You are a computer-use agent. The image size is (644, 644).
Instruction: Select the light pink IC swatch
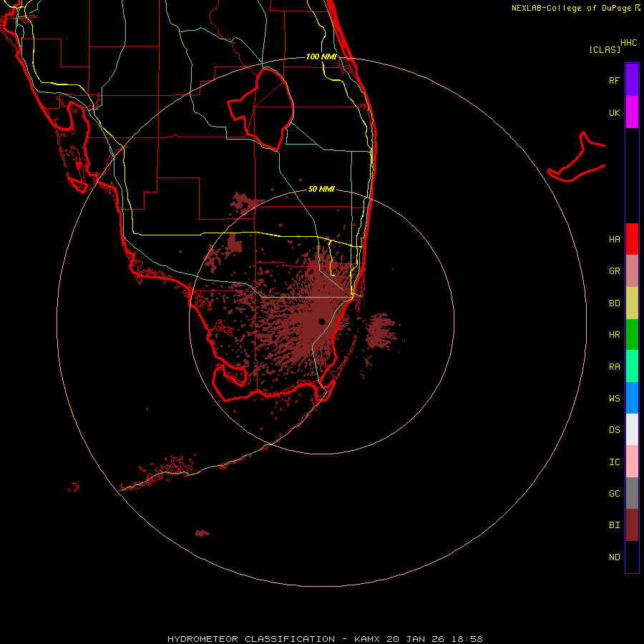[x=632, y=462]
